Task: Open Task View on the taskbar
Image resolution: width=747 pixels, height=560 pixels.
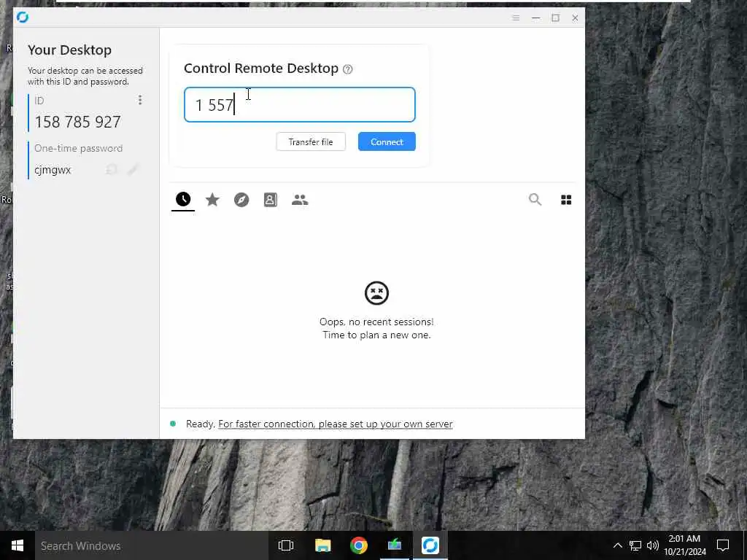Action: point(286,545)
